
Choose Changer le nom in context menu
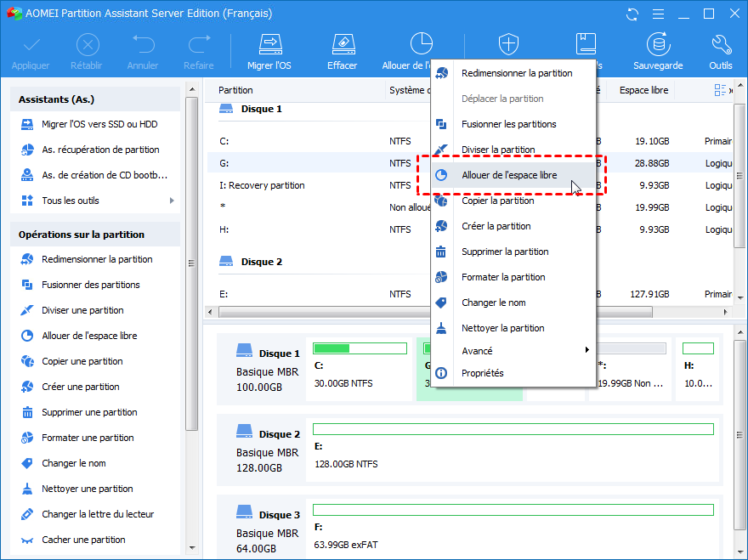point(513,303)
